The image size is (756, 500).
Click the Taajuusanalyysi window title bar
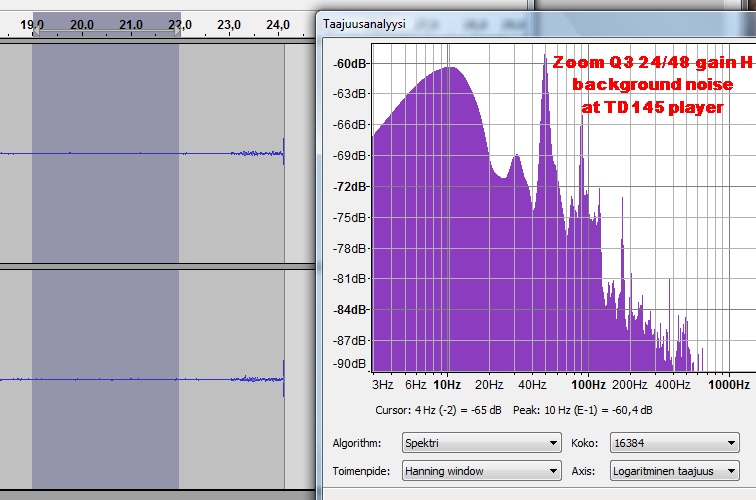pyautogui.click(x=536, y=24)
